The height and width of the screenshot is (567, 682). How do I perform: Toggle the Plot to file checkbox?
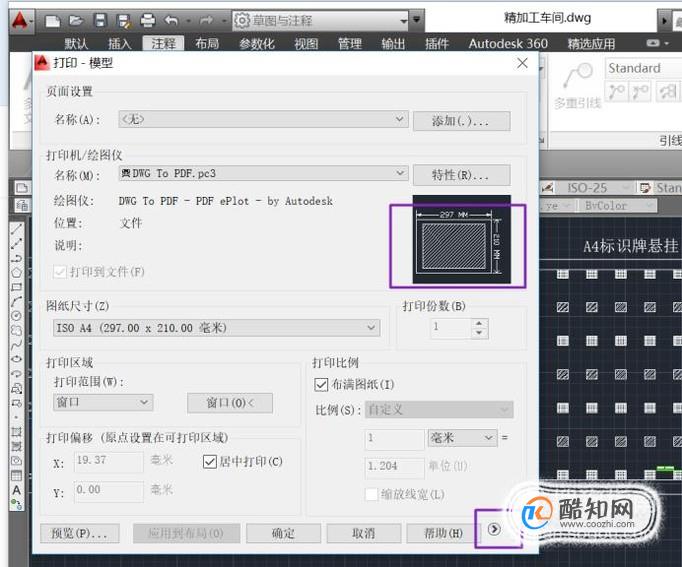60,272
